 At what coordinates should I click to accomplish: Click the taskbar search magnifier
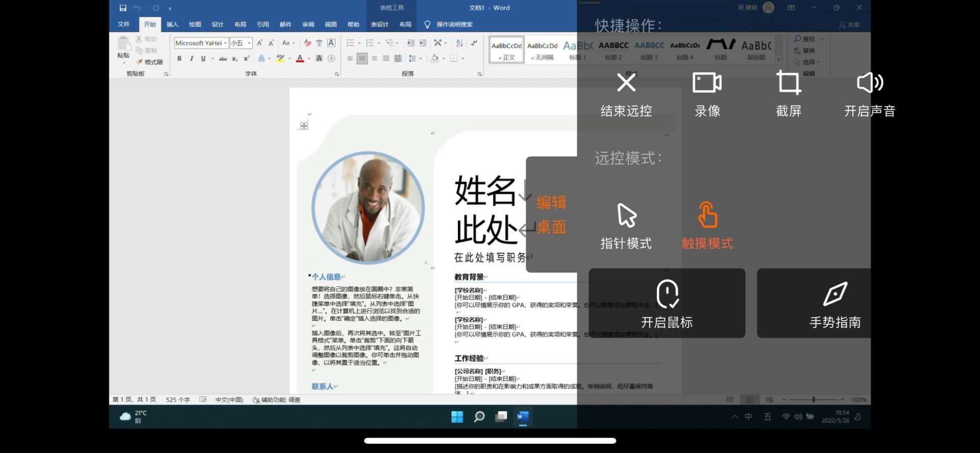(x=479, y=417)
